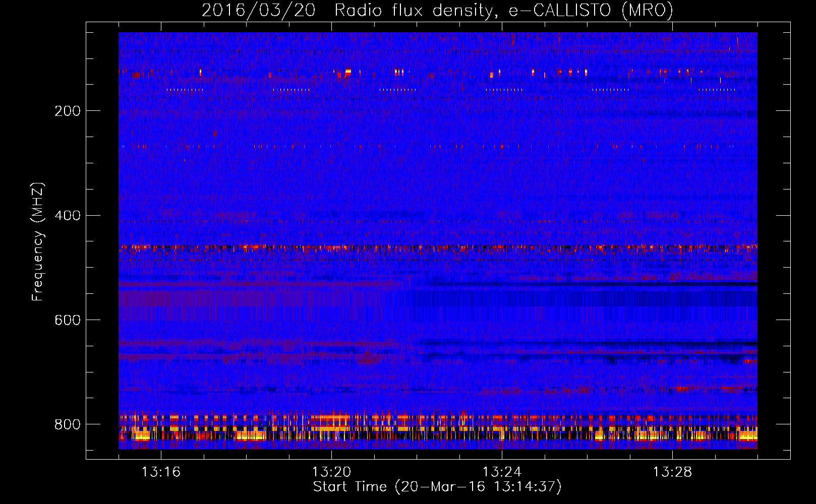This screenshot has width=816, height=504.
Task: Click the 13:24 time tick label
Action: click(502, 472)
